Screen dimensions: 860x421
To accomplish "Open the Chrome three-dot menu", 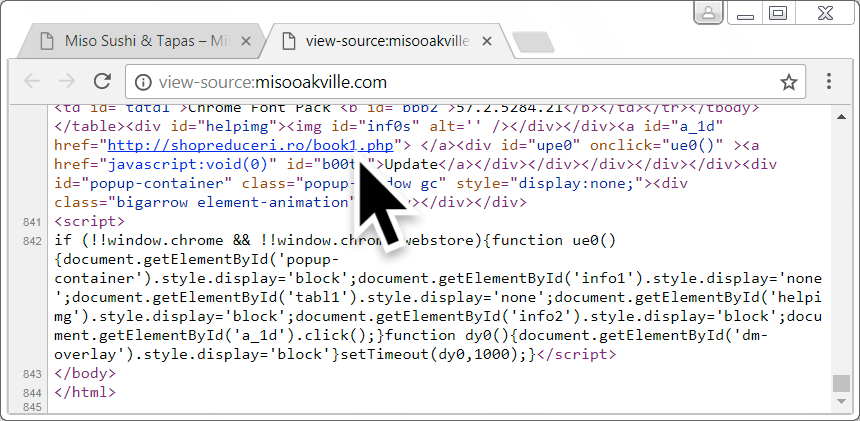I will coord(829,81).
